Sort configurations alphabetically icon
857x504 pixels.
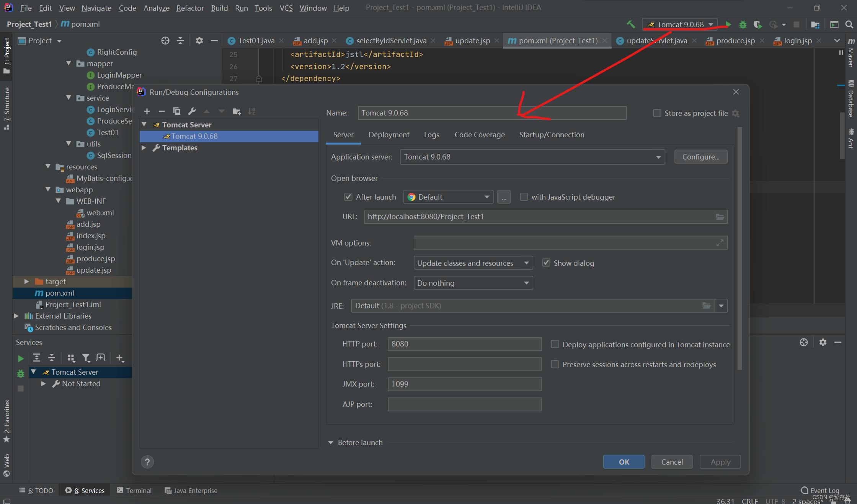tap(251, 111)
